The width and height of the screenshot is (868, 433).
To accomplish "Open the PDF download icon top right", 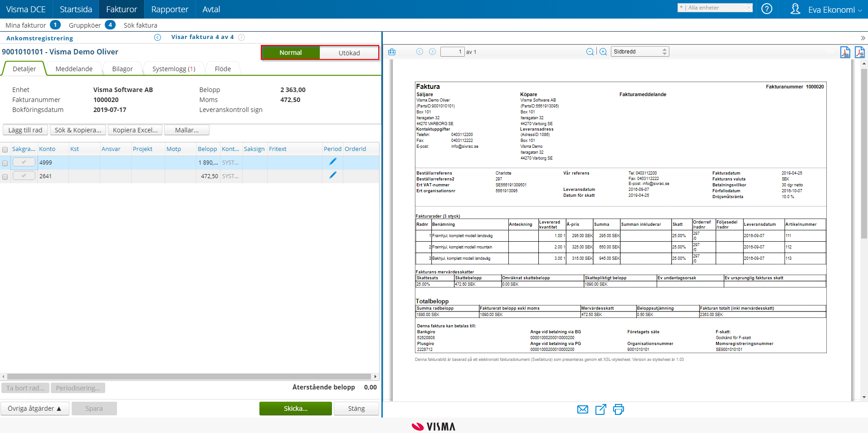I will [x=860, y=52].
